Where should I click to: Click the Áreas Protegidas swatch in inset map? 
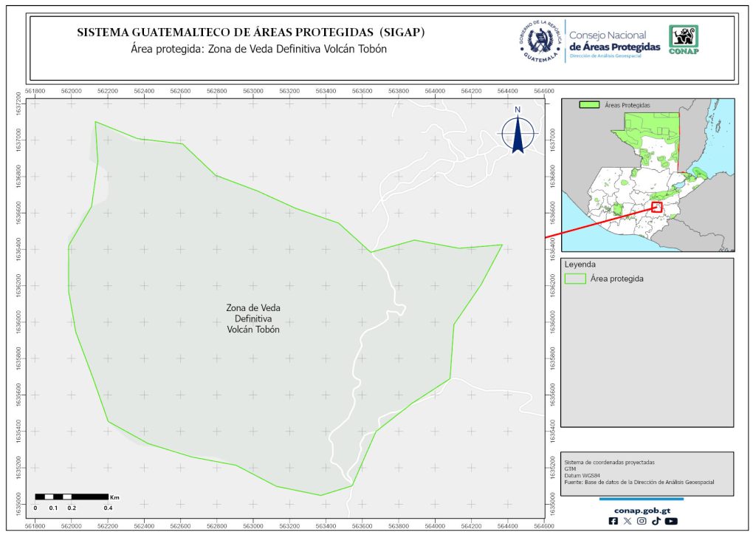pyautogui.click(x=589, y=106)
